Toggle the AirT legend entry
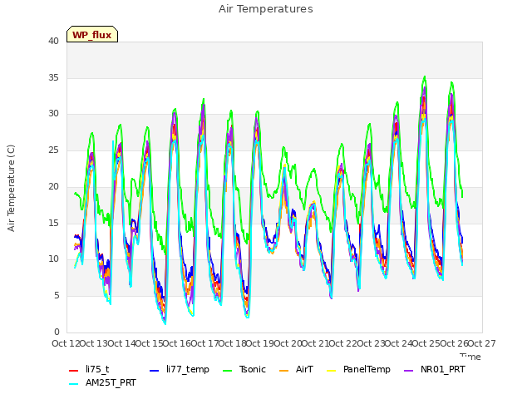The height and width of the screenshot is (399, 532). (296, 369)
